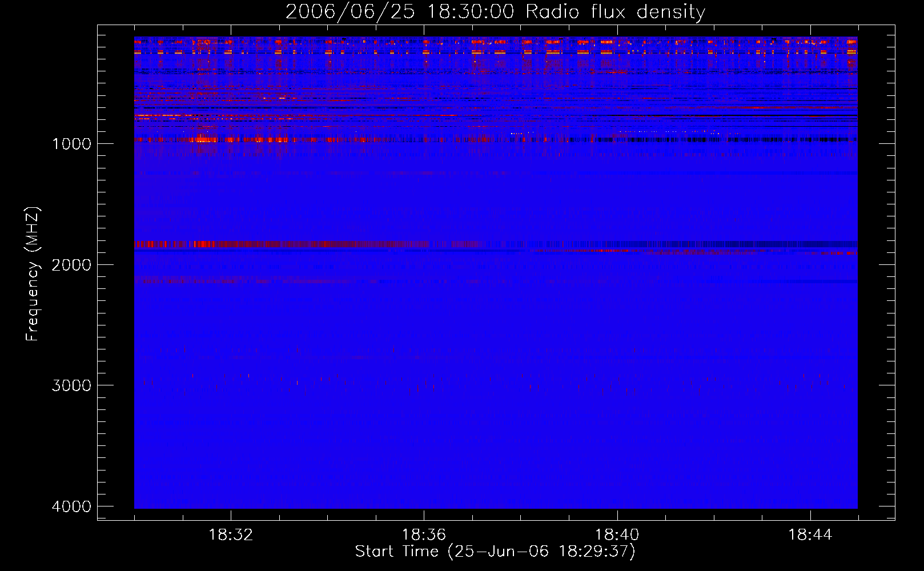Click the 18:36 time tick label

[424, 535]
